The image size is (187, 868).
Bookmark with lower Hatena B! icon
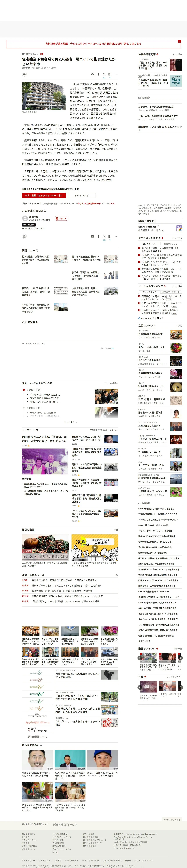point(110,237)
